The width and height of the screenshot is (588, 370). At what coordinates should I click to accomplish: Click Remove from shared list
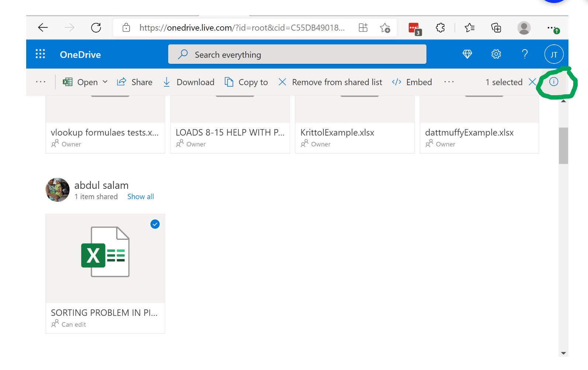click(330, 82)
